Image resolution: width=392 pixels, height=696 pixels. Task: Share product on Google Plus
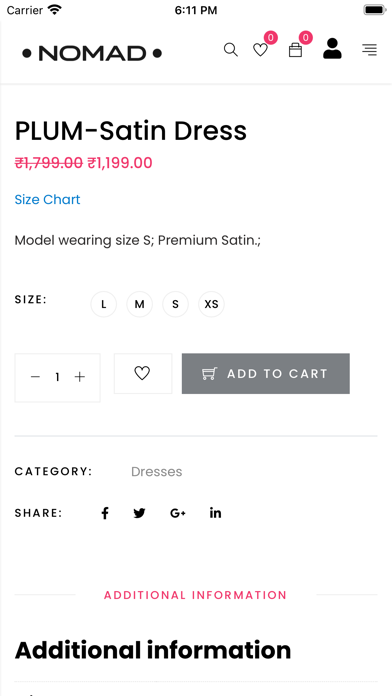[178, 513]
